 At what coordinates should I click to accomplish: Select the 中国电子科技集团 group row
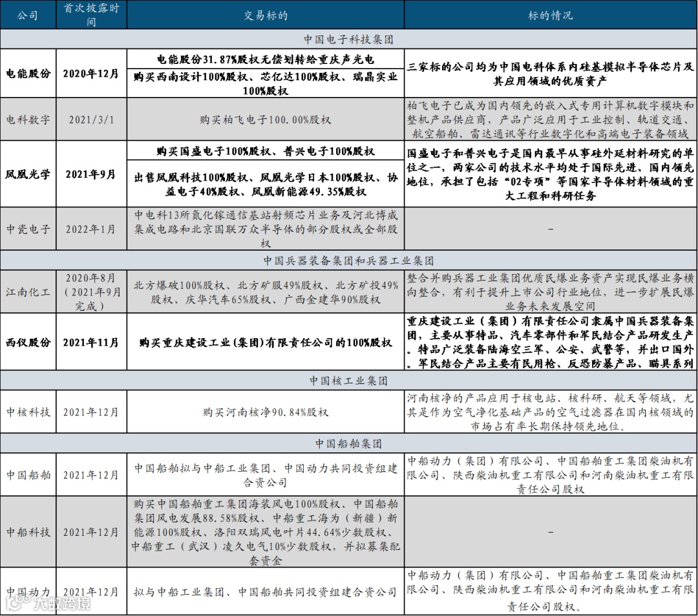[348, 39]
